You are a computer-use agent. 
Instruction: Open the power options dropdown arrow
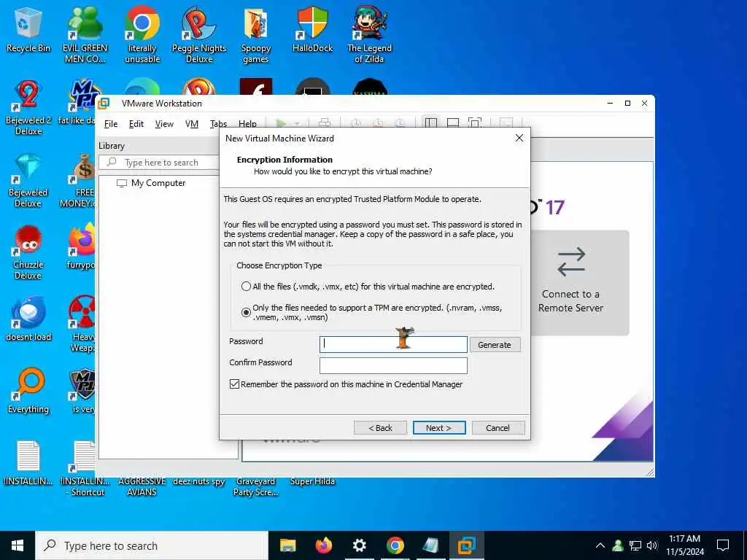click(x=296, y=124)
